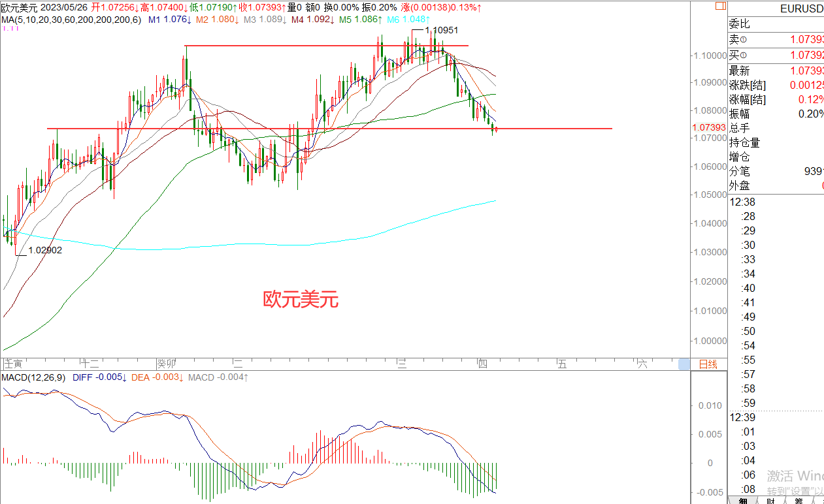Screen dimensions: 824x504
Task: Open the 日线 period selector
Action: pos(708,364)
